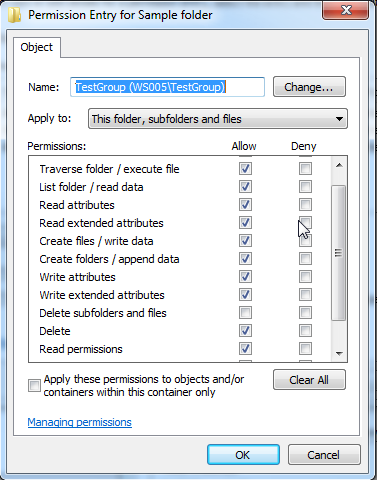Check Allow for Delete subfolders and files
The image size is (377, 480).
(x=245, y=313)
